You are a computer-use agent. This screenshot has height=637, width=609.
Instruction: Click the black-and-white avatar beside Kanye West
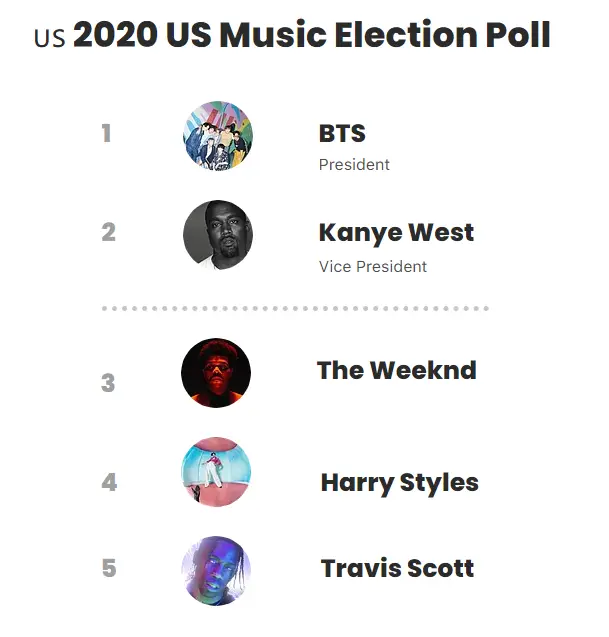(x=218, y=235)
